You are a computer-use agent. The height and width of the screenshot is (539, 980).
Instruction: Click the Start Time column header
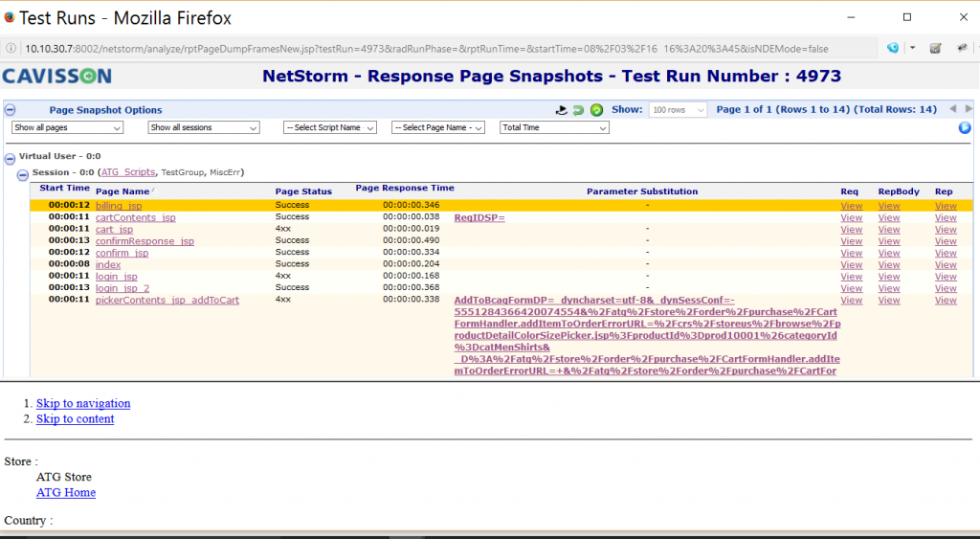(x=65, y=188)
